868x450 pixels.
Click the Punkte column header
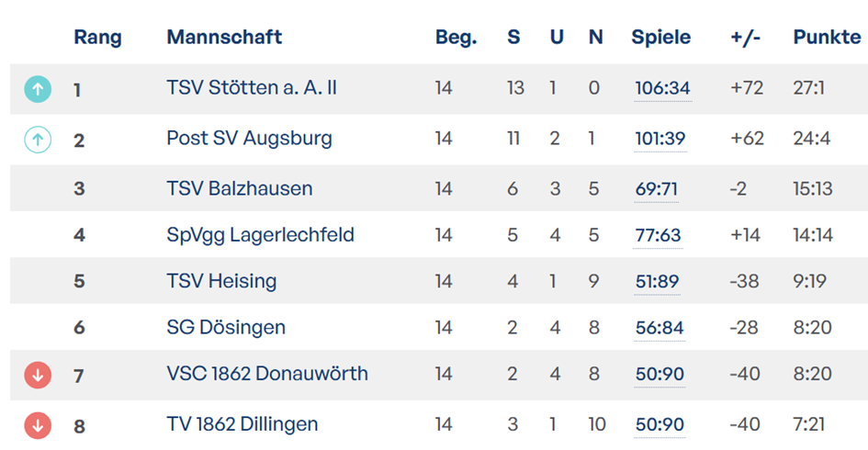pos(827,38)
